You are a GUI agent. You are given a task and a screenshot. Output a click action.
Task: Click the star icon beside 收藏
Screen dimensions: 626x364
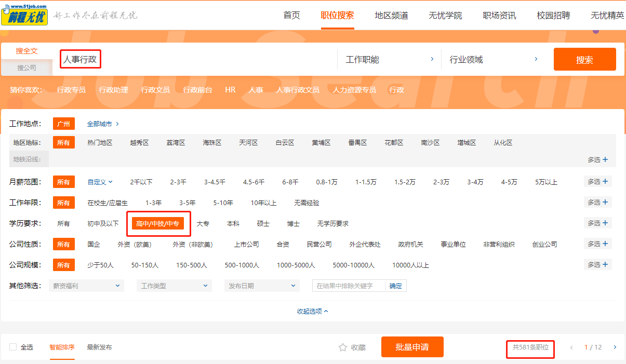click(342, 347)
